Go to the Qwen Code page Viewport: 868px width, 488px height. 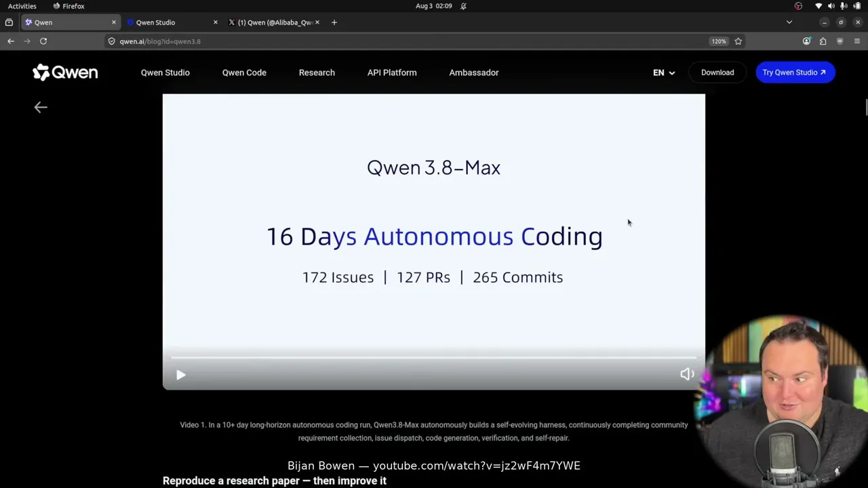click(244, 73)
